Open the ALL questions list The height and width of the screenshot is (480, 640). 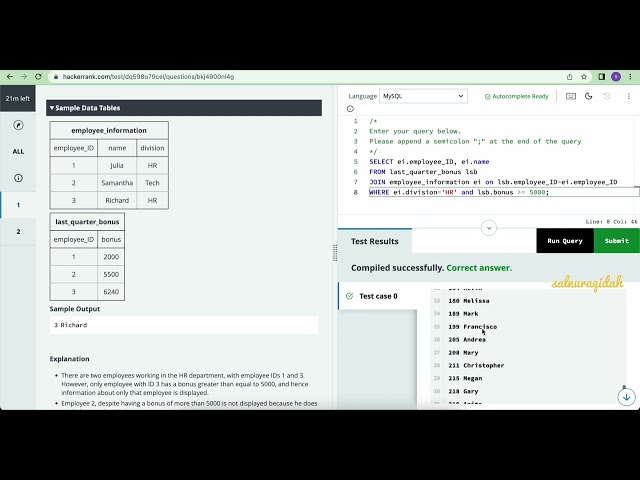coord(18,151)
